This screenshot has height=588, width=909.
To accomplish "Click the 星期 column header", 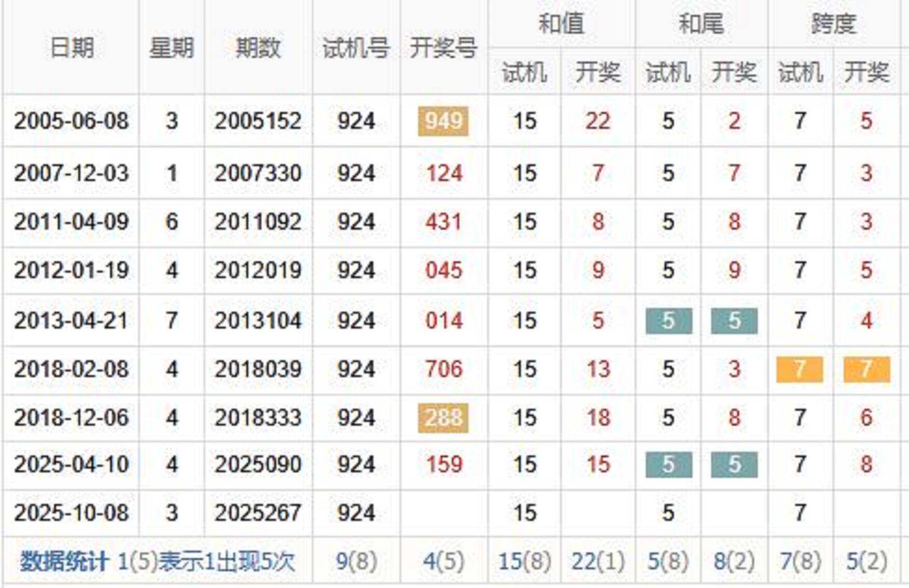I will 171,48.
